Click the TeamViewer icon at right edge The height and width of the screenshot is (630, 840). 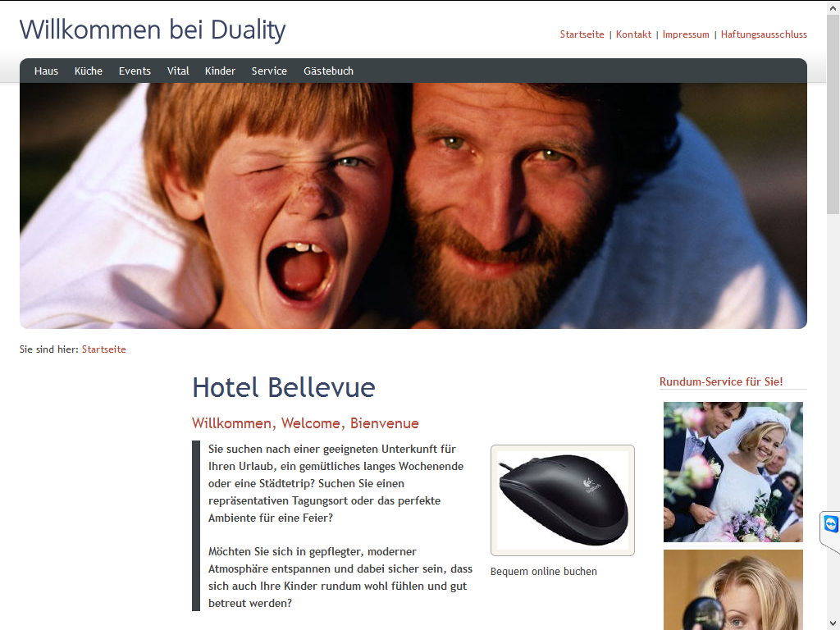point(830,523)
